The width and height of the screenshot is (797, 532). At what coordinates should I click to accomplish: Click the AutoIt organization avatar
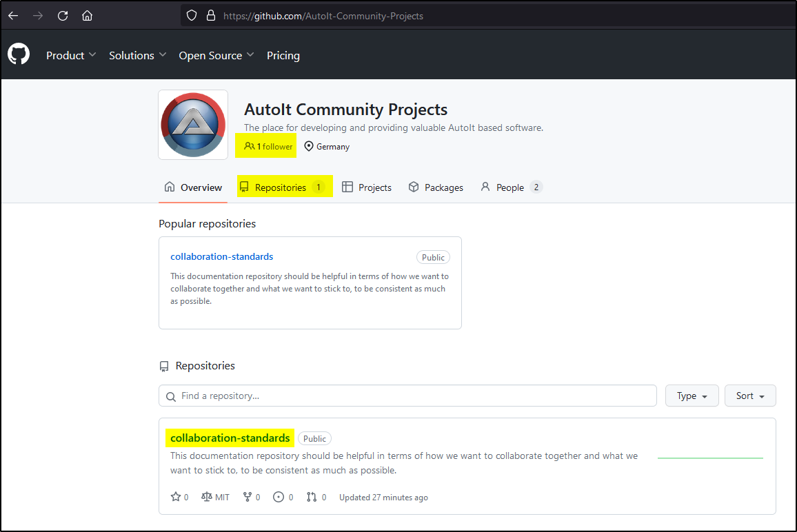coord(193,125)
